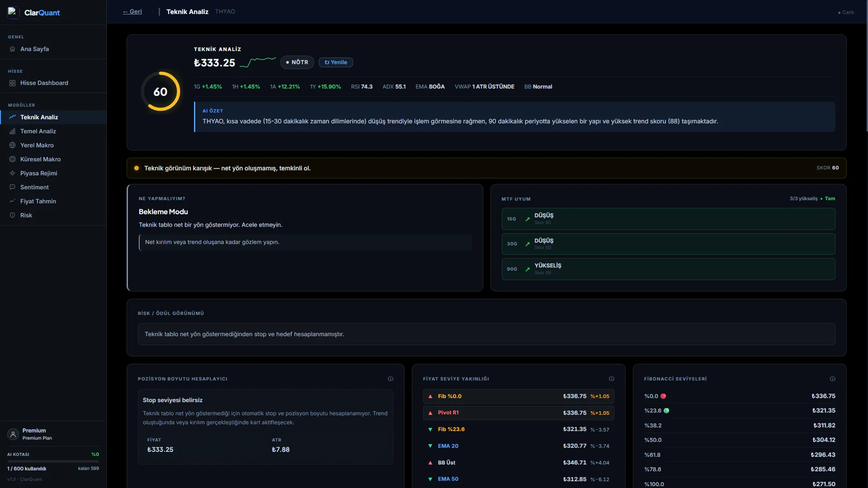Screen dimensions: 868x488
Task: Open the Küresel Makro module
Action: click(x=53, y=159)
